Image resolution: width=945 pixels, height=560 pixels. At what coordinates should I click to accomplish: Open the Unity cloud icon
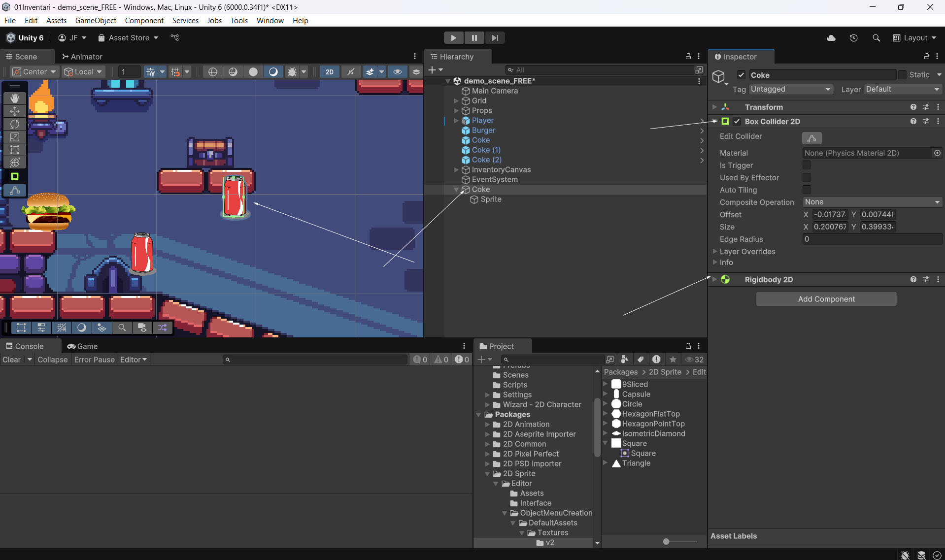(x=831, y=38)
